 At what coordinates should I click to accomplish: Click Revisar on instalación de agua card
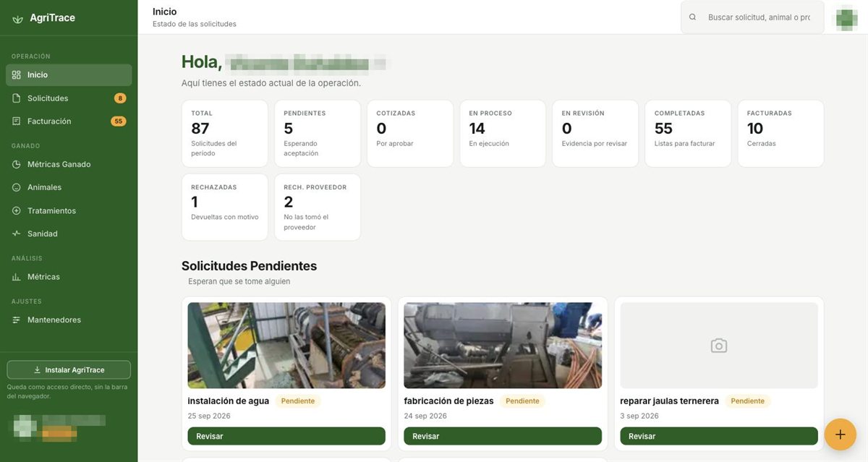tap(286, 437)
